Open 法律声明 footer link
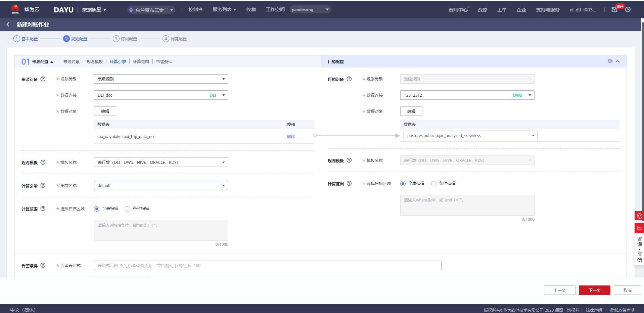Image resolution: width=644 pixels, height=313 pixels. click(594, 310)
